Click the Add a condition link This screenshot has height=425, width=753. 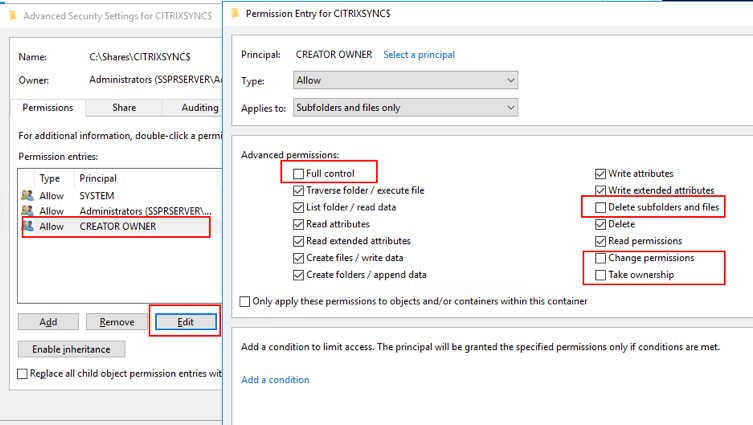[275, 380]
